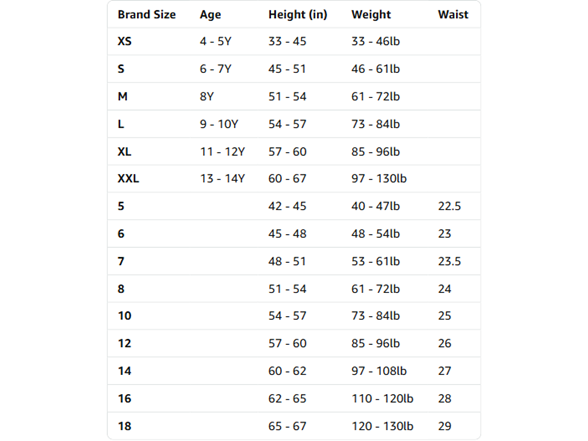Select the 9 - 10Y age cell
This screenshot has height=441, width=588.
point(219,124)
